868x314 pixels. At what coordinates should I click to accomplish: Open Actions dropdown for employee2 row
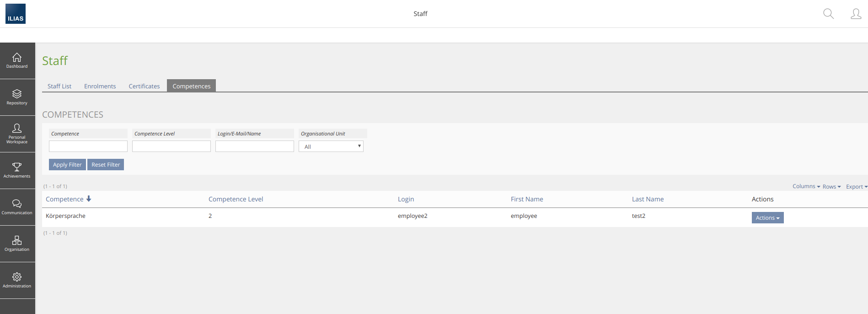(x=767, y=218)
